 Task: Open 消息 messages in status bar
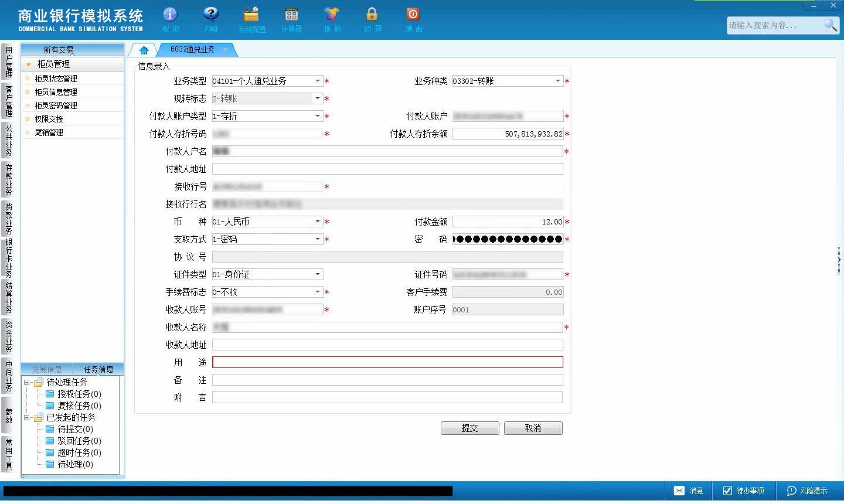click(688, 491)
